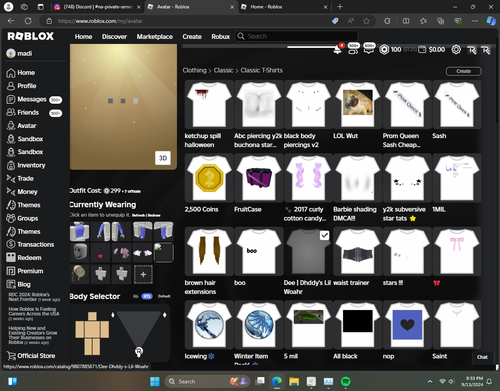Image resolution: width=500 pixels, height=391 pixels.
Task: Open File Explorer from the taskbar
Action: (x=294, y=381)
